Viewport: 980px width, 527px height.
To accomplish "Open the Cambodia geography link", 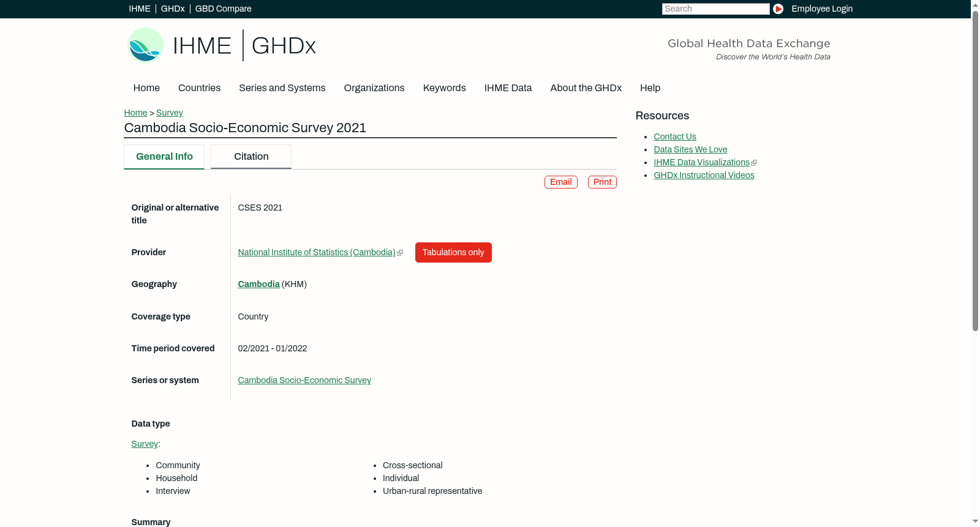I will (258, 284).
